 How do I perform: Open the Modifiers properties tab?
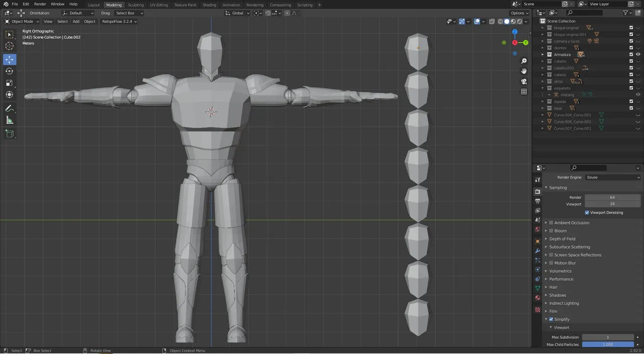(537, 251)
